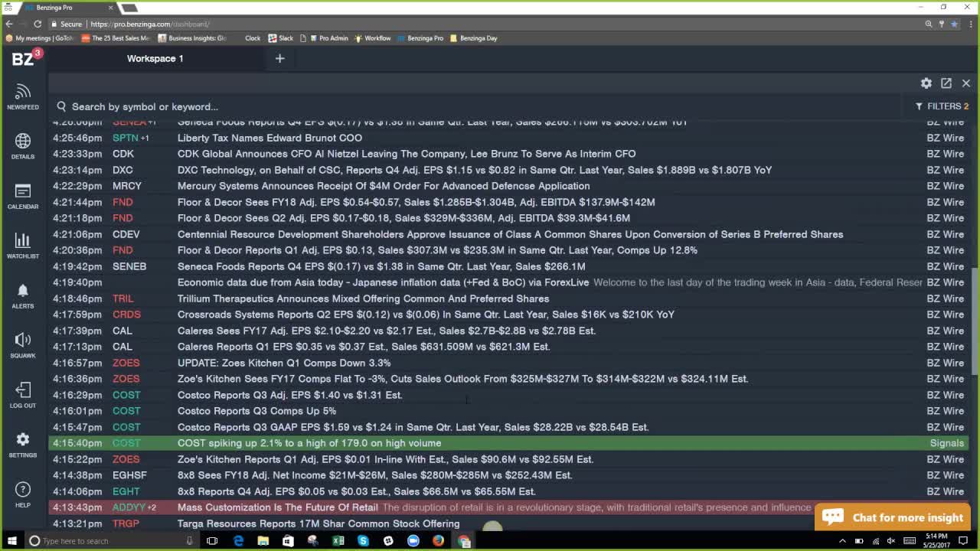Open the FILTERS button

pyautogui.click(x=942, y=106)
